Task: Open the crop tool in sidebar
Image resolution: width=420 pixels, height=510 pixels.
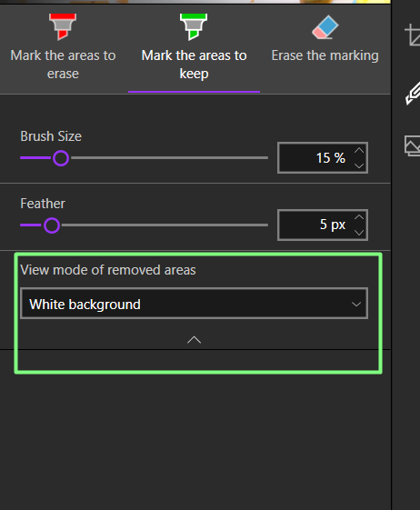Action: tap(412, 35)
